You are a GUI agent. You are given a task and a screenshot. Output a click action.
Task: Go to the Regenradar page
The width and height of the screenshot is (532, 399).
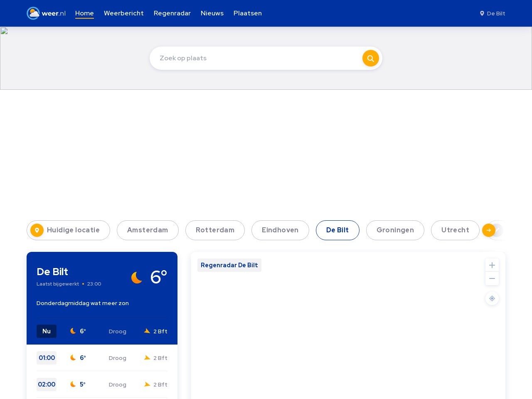172,13
